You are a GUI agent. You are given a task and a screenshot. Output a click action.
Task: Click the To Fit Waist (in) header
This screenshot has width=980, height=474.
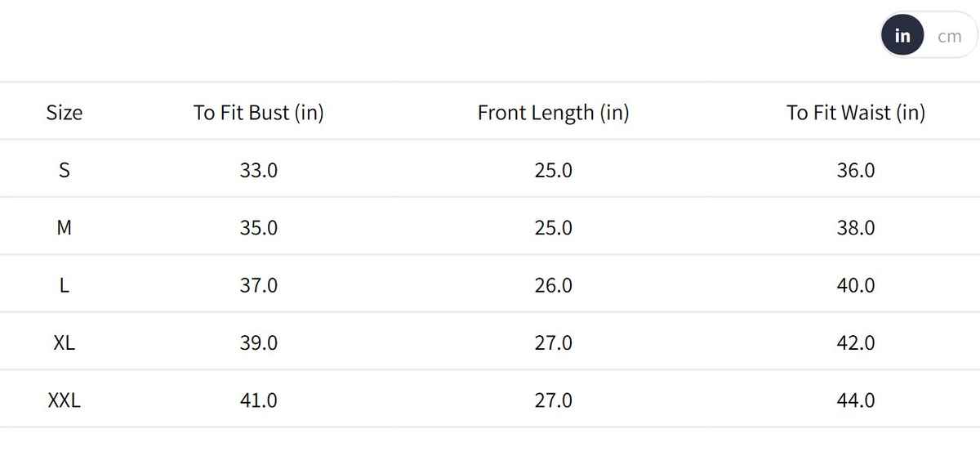pos(855,113)
